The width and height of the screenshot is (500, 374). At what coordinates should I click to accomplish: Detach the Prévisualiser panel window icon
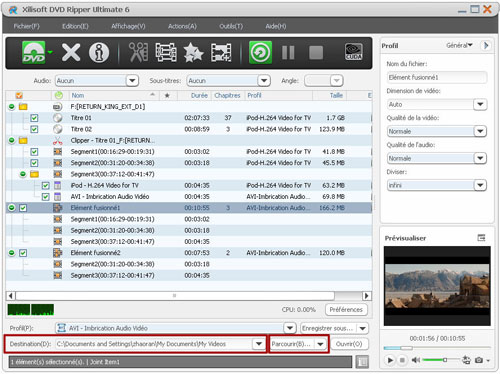[x=481, y=238]
